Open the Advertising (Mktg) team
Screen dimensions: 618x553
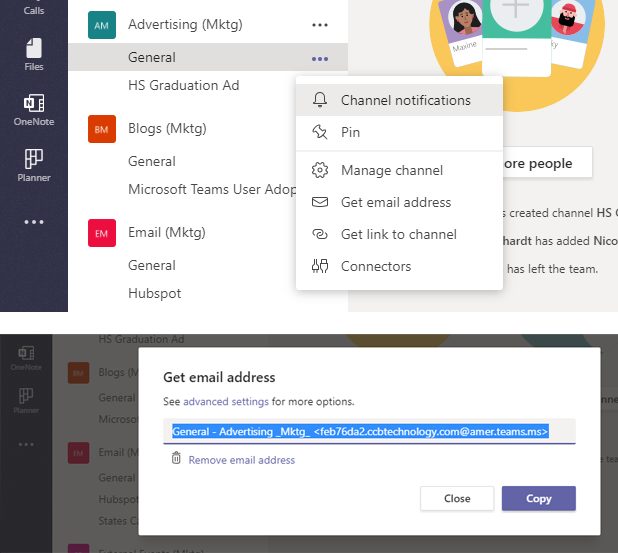pos(185,24)
